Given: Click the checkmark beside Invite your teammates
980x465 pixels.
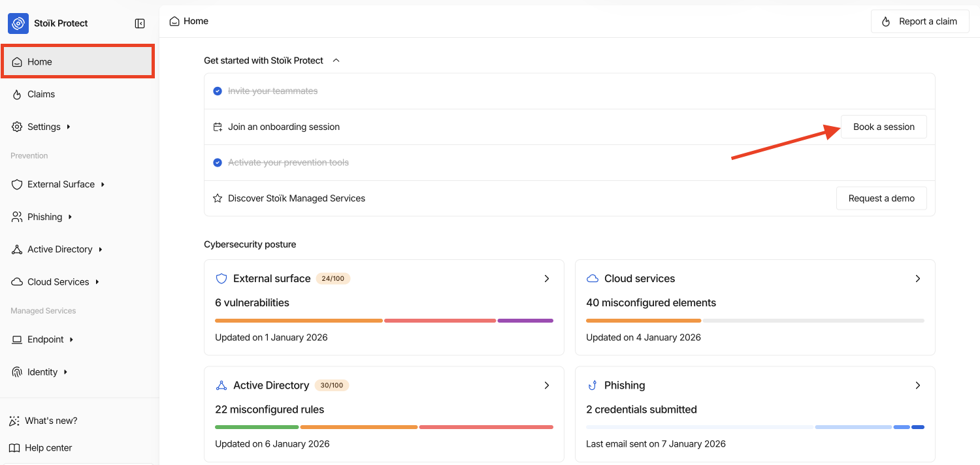Looking at the screenshot, I should pos(218,91).
